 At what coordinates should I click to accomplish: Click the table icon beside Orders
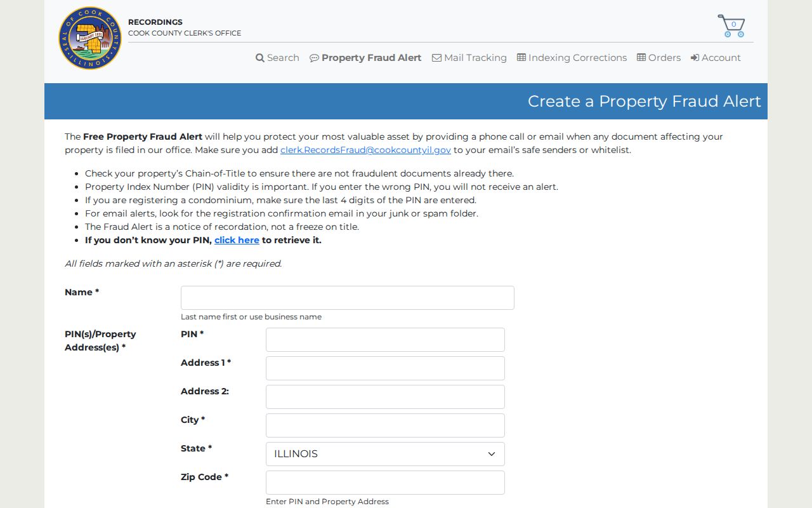pyautogui.click(x=641, y=58)
